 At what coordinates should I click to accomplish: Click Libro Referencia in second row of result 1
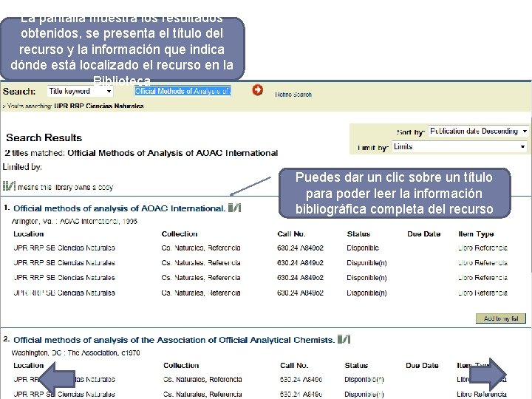coord(482,263)
